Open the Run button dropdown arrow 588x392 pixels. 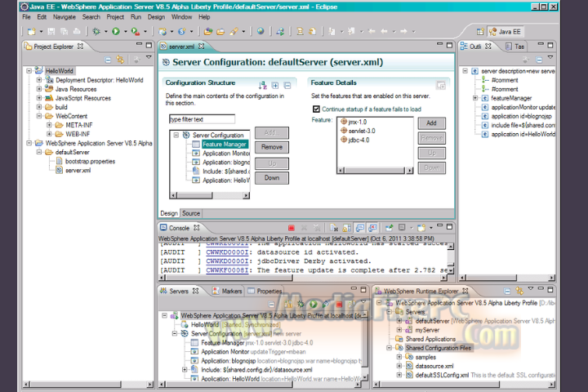(x=125, y=32)
